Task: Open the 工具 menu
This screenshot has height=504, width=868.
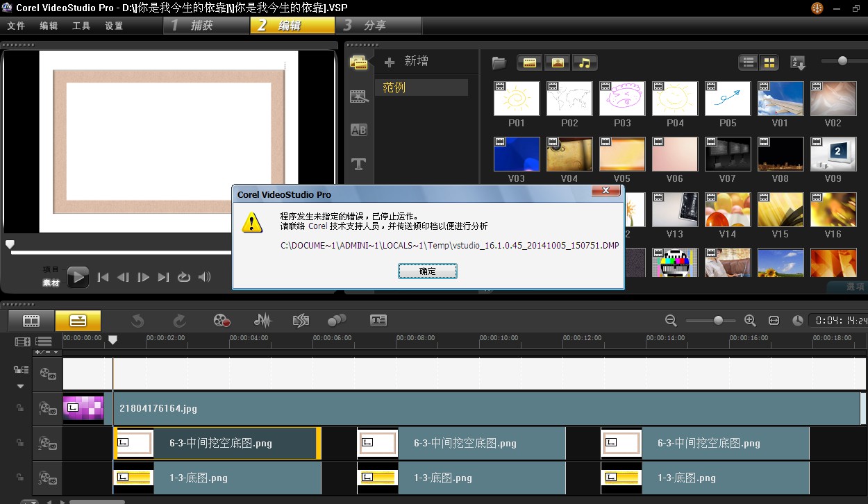Action: point(81,26)
